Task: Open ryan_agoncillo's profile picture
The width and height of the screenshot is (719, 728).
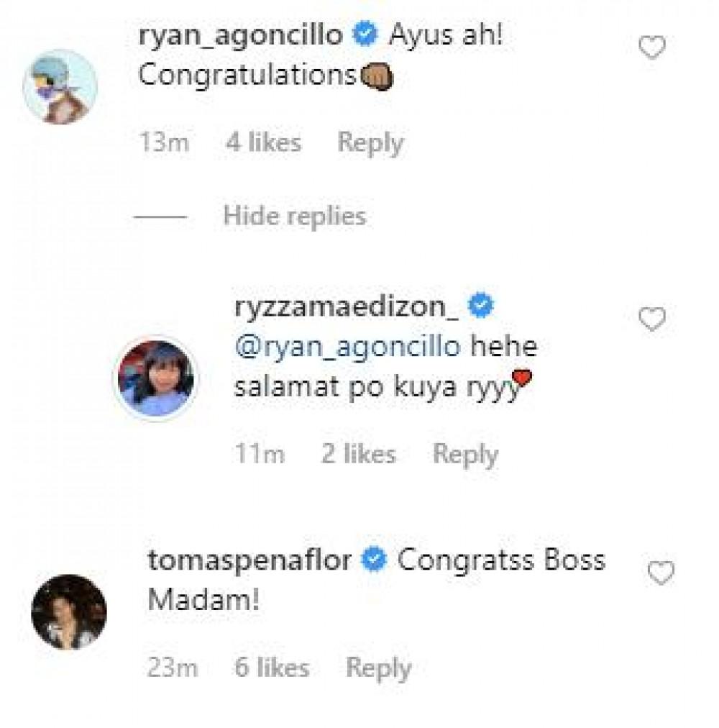Action: [60, 87]
